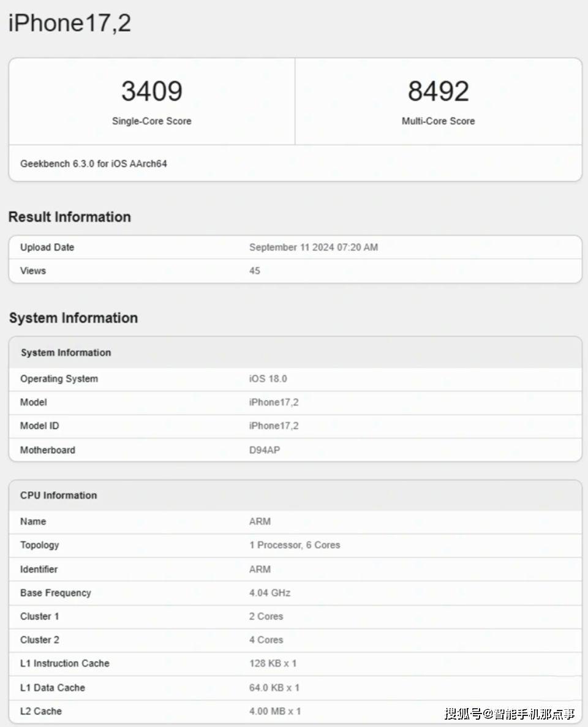Select the 128 KB x 1 value
This screenshot has height=727, width=588.
click(x=273, y=663)
